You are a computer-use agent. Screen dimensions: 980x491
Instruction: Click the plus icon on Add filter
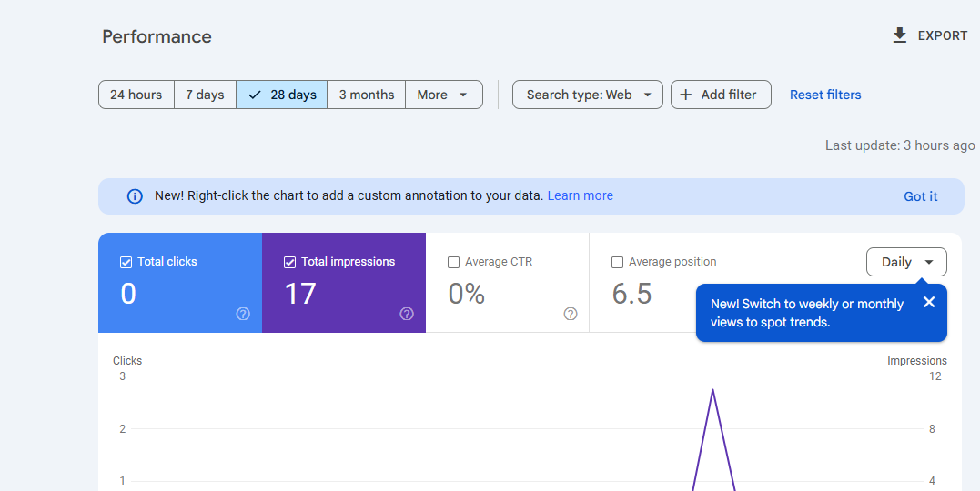click(686, 95)
